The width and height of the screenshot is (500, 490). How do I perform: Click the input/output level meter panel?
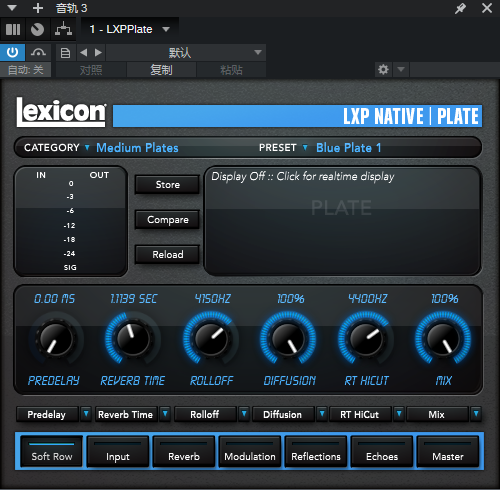(x=70, y=221)
